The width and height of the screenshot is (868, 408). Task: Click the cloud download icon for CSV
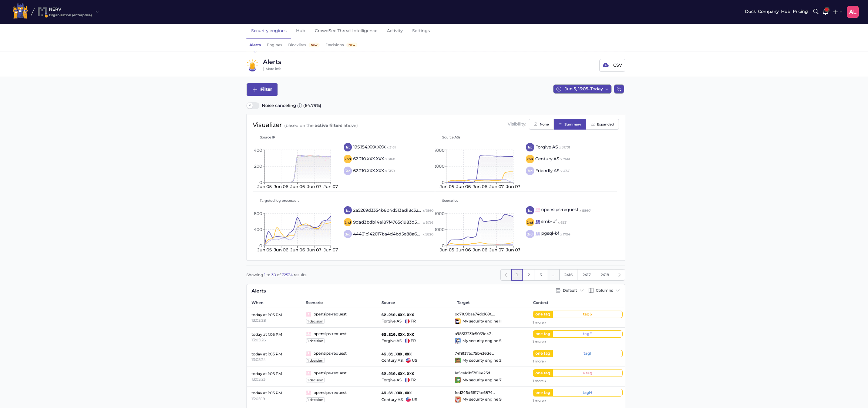pyautogui.click(x=606, y=65)
